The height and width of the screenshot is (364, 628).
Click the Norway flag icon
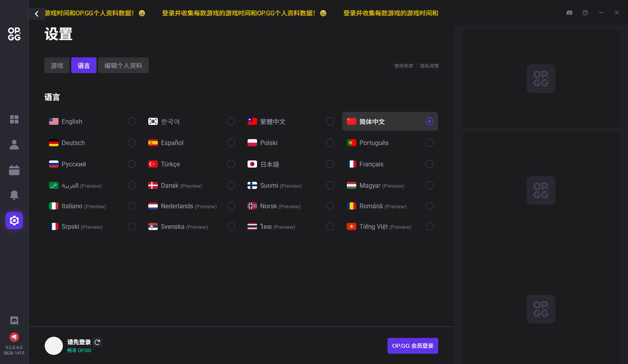pyautogui.click(x=252, y=206)
